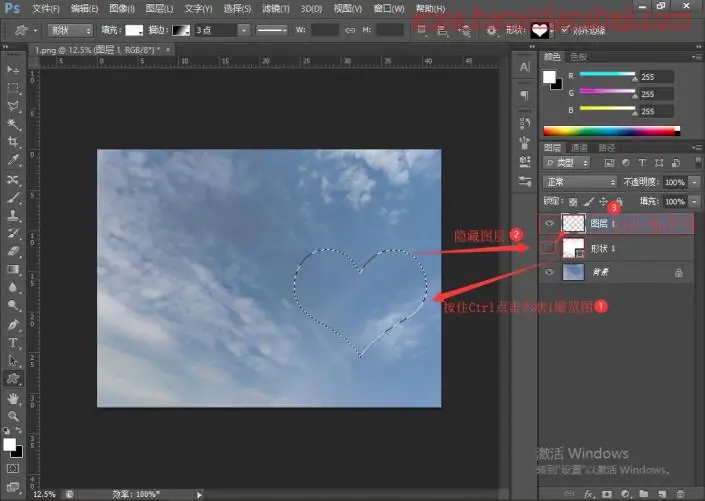The height and width of the screenshot is (501, 705).
Task: Create a new layer
Action: (x=662, y=494)
